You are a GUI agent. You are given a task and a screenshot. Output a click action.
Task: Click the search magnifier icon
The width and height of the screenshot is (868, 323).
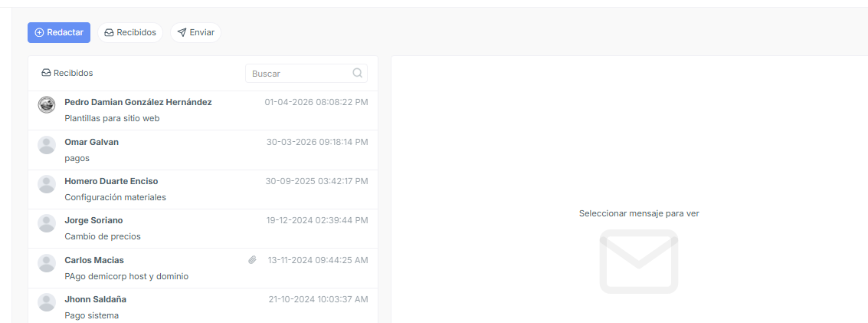pos(358,73)
